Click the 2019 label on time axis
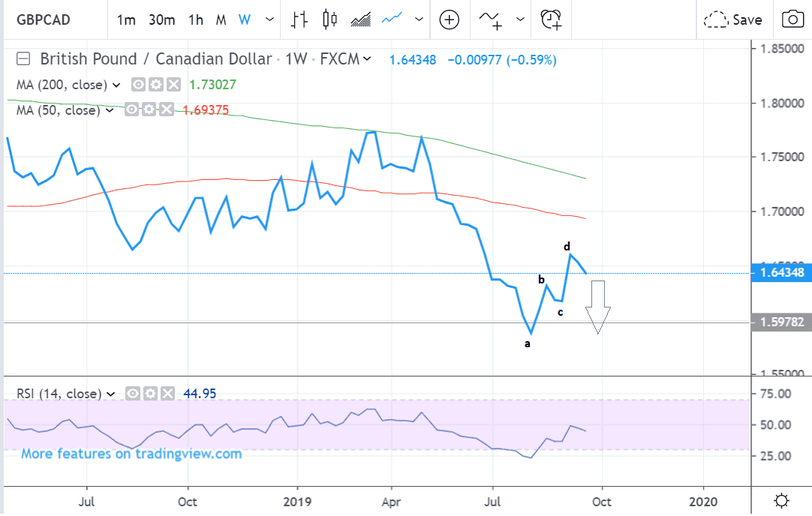 point(297,502)
